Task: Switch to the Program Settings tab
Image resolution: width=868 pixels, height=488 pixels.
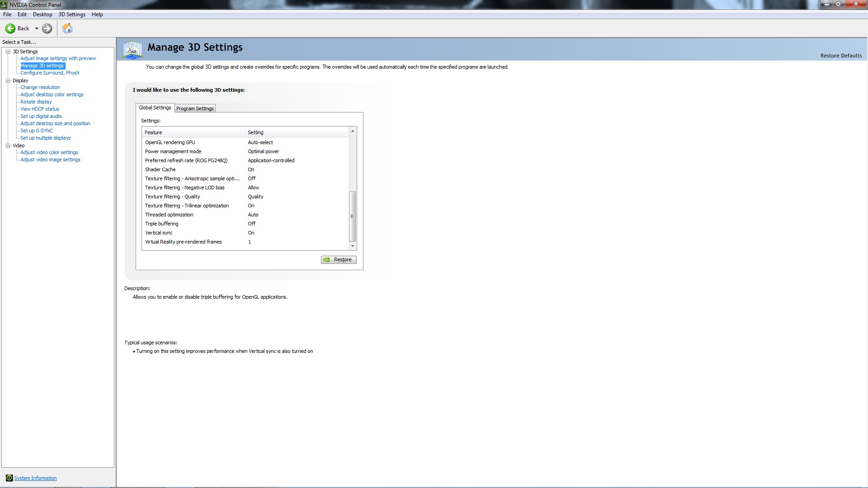Action: click(x=195, y=108)
